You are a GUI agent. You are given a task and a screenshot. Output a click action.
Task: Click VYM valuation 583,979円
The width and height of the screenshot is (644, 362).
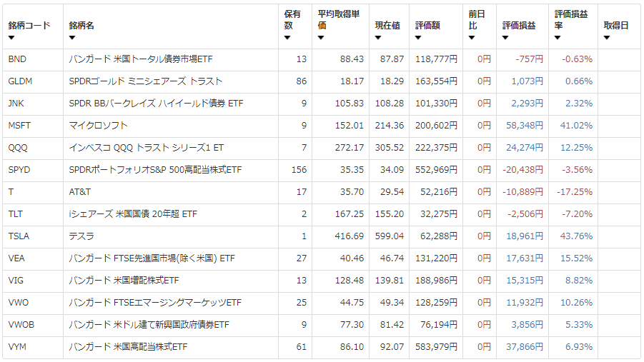coord(436,347)
